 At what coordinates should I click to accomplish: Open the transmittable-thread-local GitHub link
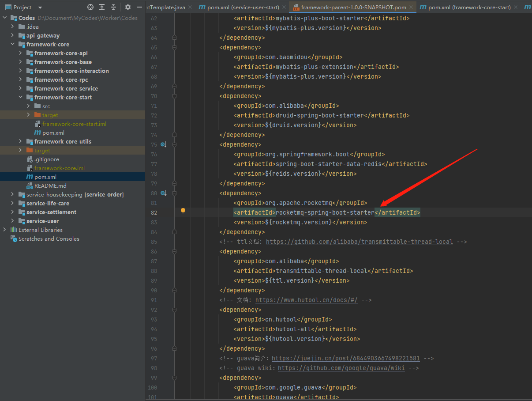point(360,242)
